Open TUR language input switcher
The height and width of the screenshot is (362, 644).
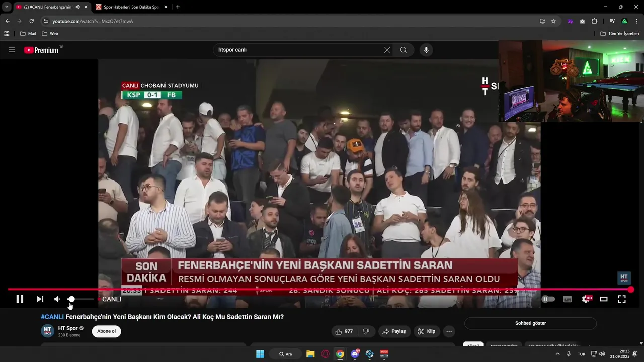coord(582,354)
